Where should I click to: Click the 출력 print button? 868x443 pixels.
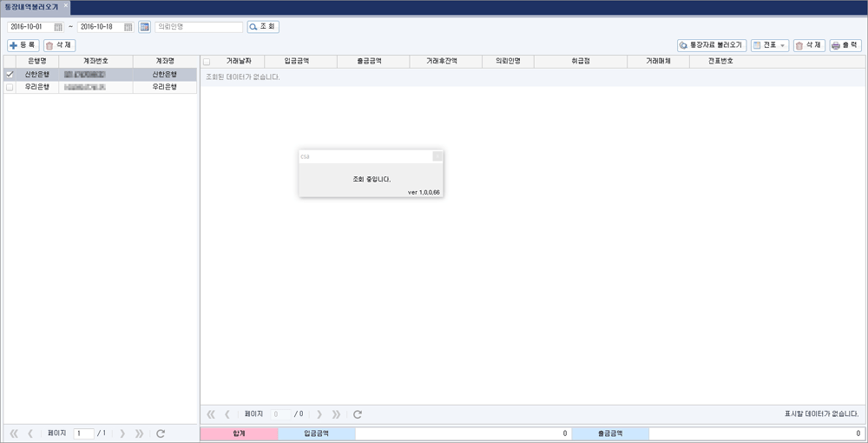[x=845, y=45]
